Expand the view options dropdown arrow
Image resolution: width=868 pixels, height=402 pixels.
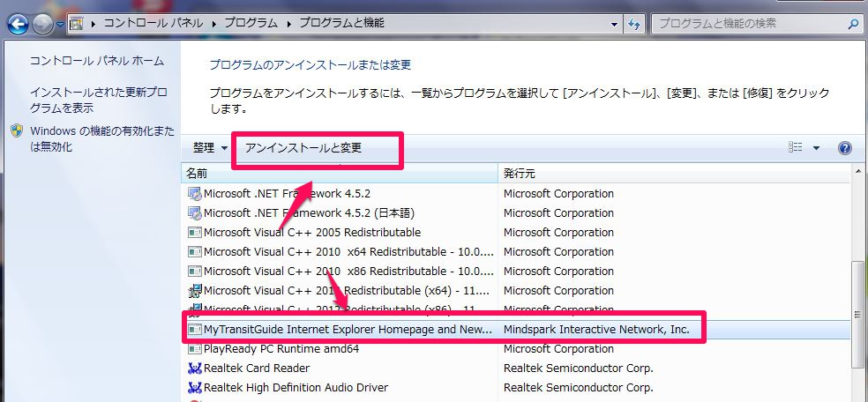[816, 148]
